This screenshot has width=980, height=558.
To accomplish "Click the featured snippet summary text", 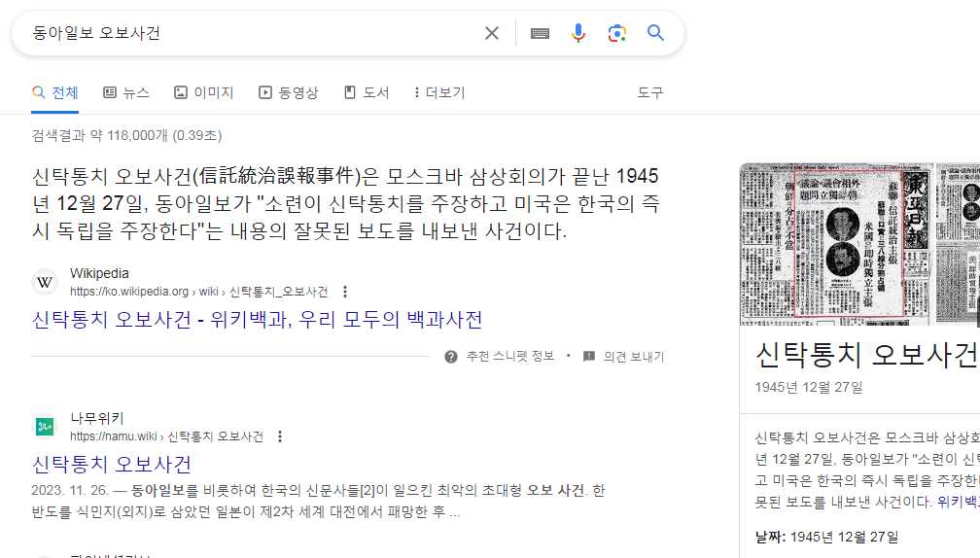I will click(x=345, y=204).
